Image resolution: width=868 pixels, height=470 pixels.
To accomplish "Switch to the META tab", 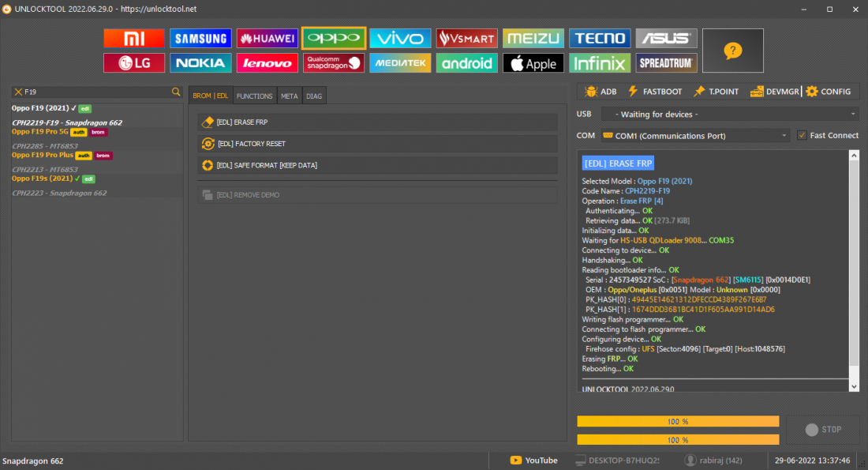I will click(x=290, y=96).
